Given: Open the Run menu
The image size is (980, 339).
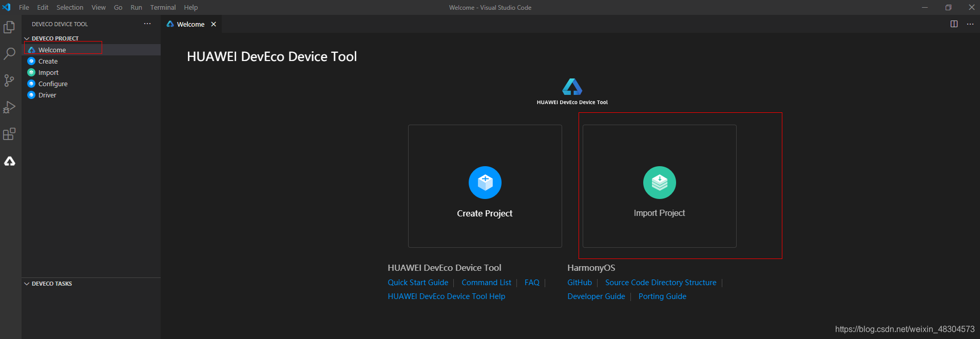Looking at the screenshot, I should coord(136,7).
